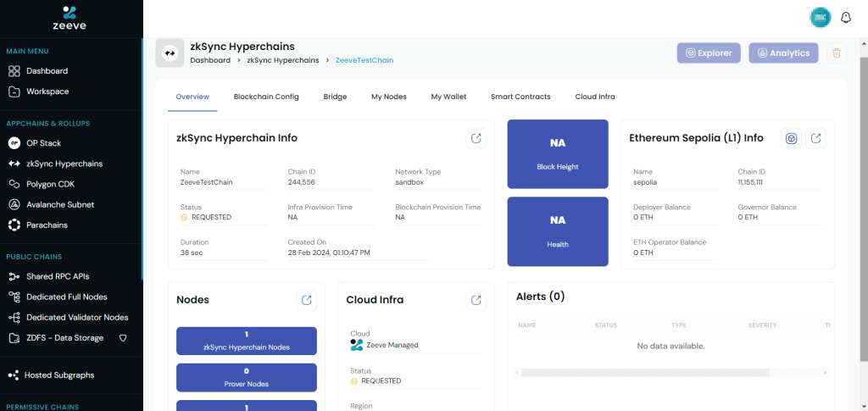Click the STATUS column header in Alerts
The height and width of the screenshot is (411, 868).
(x=605, y=325)
